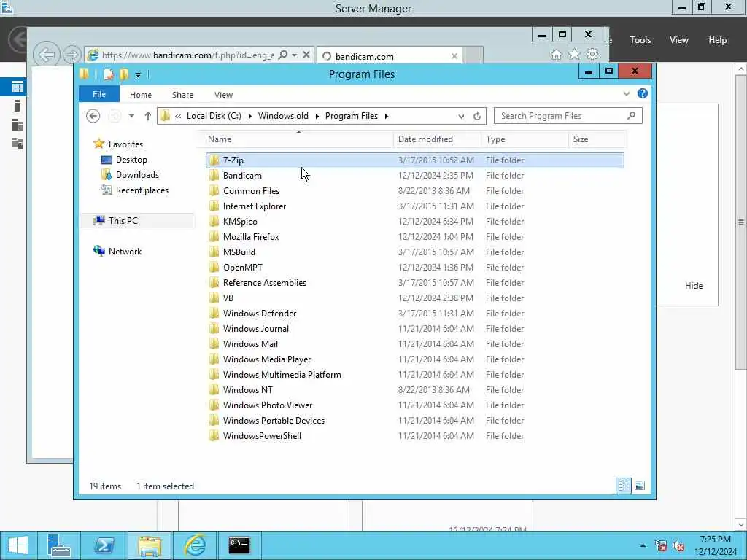Open Internet Explorer address search dropdown arrow
747x560 pixels.
294,55
